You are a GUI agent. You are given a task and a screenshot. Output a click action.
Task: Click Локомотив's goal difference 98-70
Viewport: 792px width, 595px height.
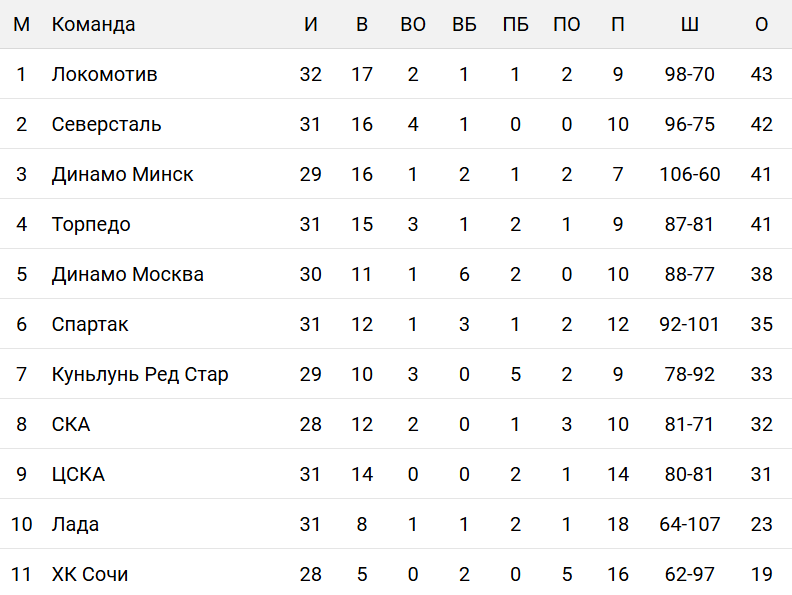(x=690, y=74)
